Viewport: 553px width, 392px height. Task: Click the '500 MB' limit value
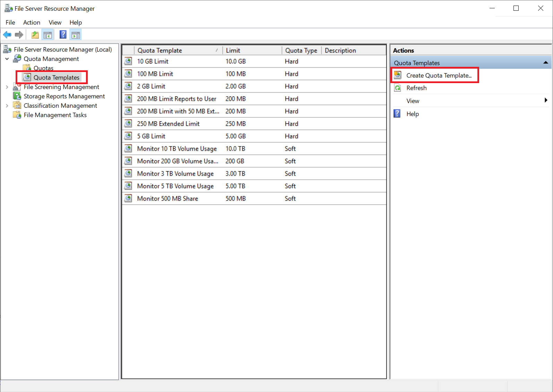(235, 198)
